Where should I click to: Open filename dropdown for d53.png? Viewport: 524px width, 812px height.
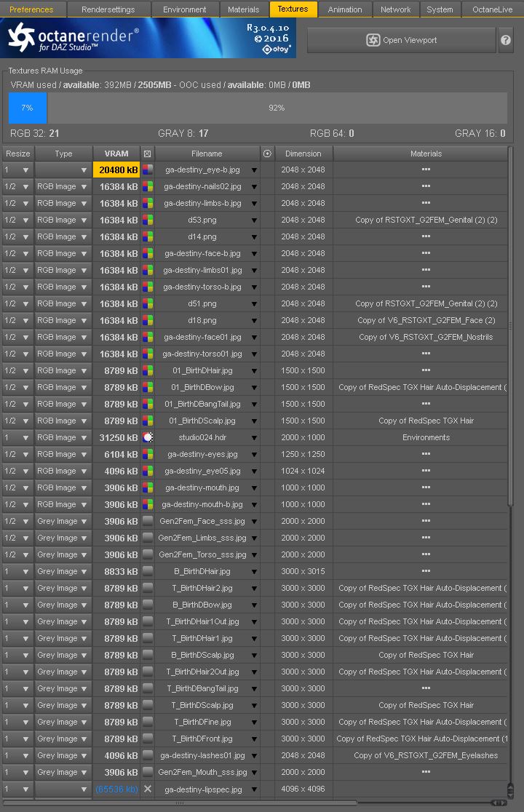[254, 220]
